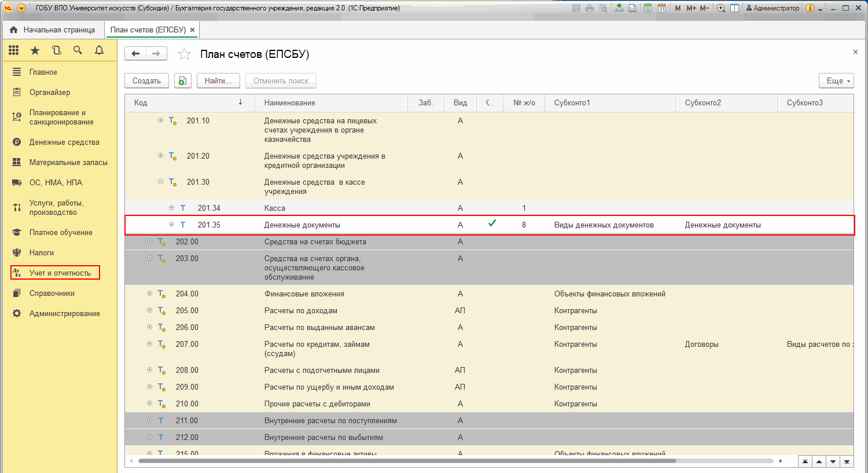Image resolution: width=868 pixels, height=473 pixels.
Task: Expand account 205.00 tree node
Action: tap(150, 310)
